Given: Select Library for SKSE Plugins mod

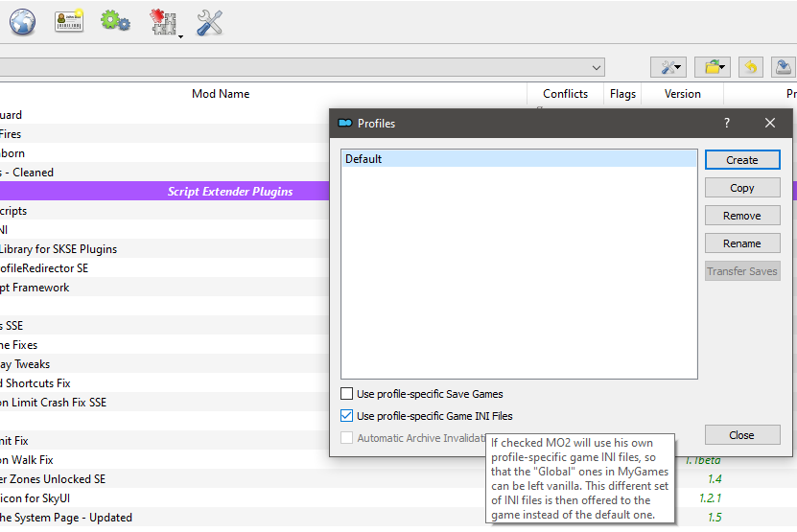Looking at the screenshot, I should pos(165,249).
